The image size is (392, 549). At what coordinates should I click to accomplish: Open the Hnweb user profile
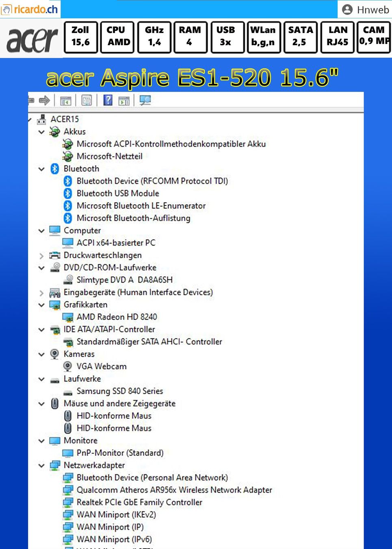point(365,9)
